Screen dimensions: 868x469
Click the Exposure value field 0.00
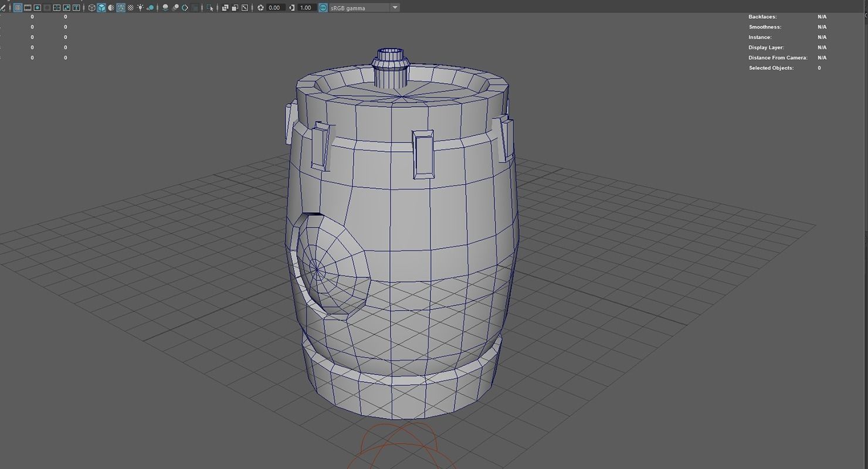point(276,8)
